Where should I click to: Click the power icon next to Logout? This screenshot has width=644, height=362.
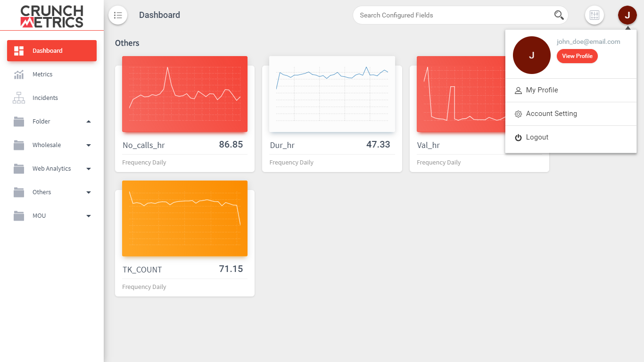click(518, 138)
